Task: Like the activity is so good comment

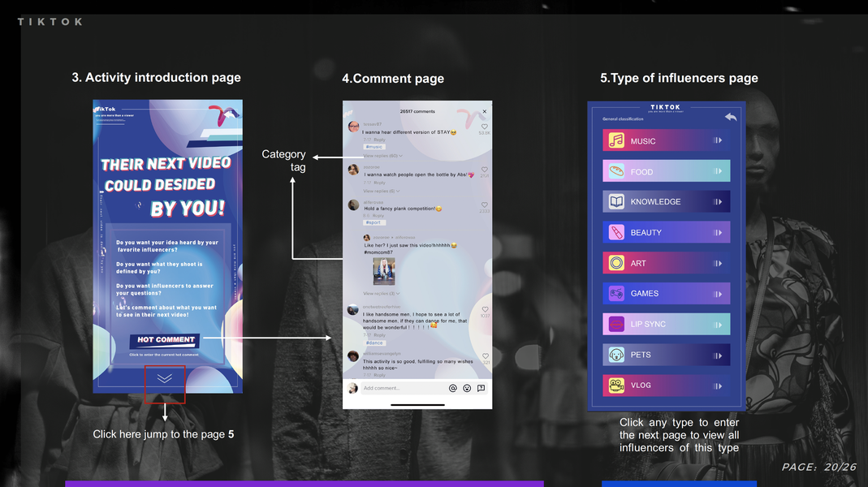Action: (485, 356)
